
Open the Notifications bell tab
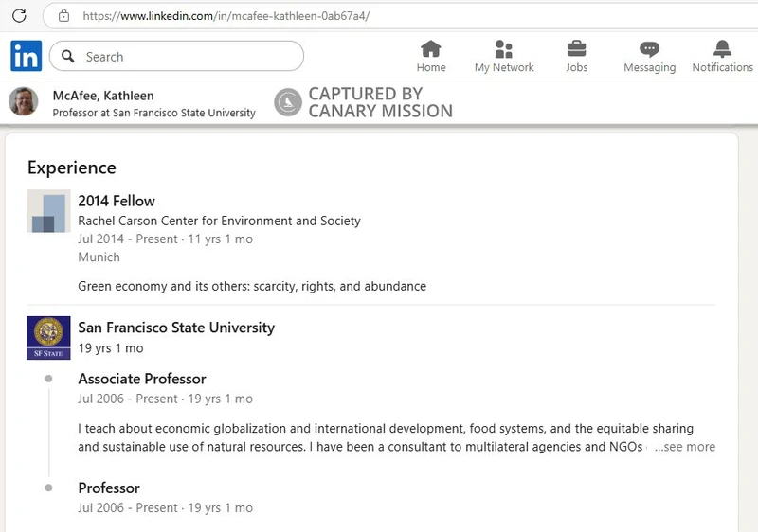[x=722, y=57]
